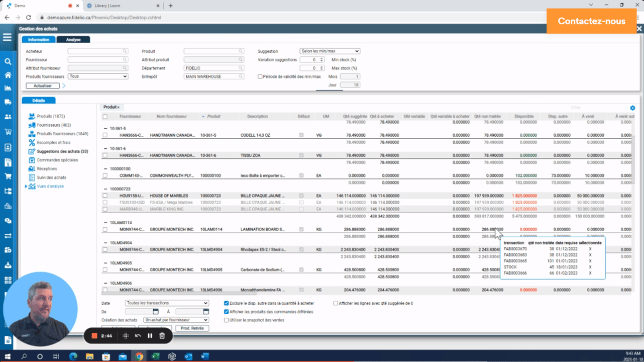644x362 pixels.
Task: Enable Afficher les lignes avec qté suggérée de 0
Action: (336, 303)
